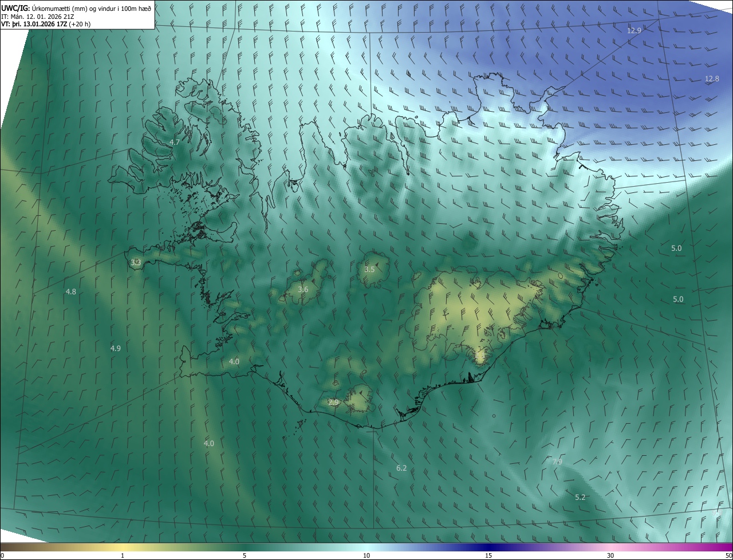Select the 4.9 value over the ocean
Screen dimensions: 733x560
point(116,348)
